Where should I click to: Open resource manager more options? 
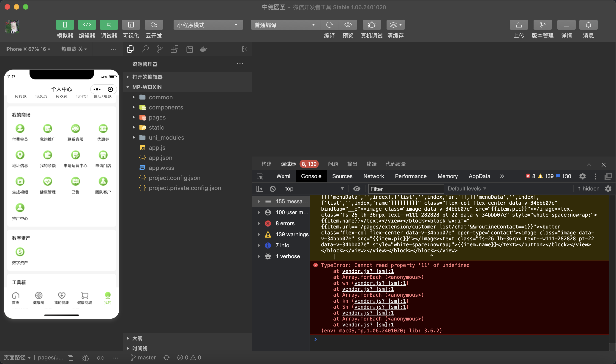point(240,64)
